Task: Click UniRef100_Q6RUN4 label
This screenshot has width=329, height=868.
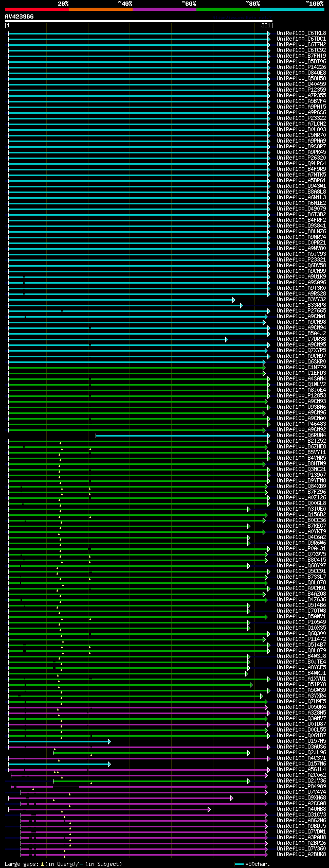Action: (x=301, y=435)
